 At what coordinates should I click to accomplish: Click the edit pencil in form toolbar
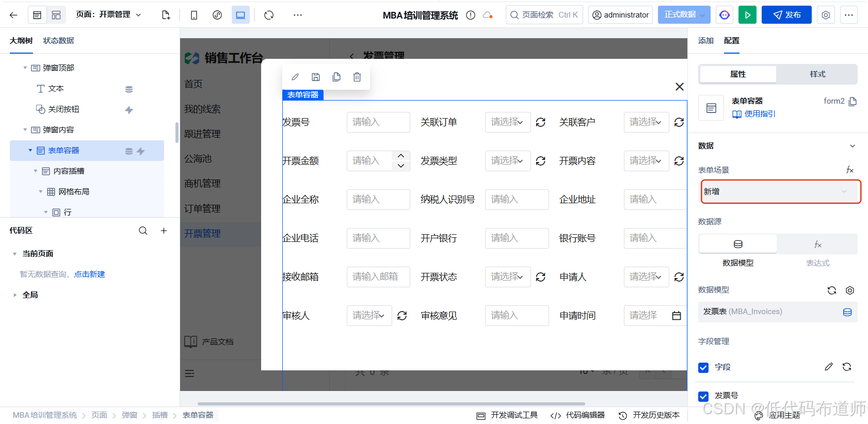click(x=295, y=77)
